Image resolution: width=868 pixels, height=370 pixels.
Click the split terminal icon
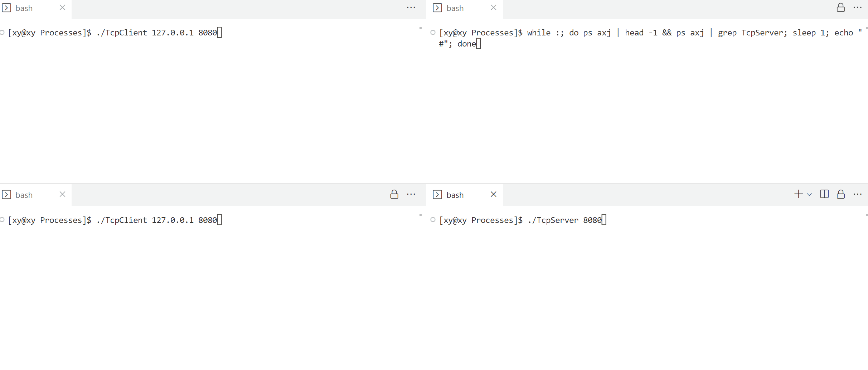(824, 194)
